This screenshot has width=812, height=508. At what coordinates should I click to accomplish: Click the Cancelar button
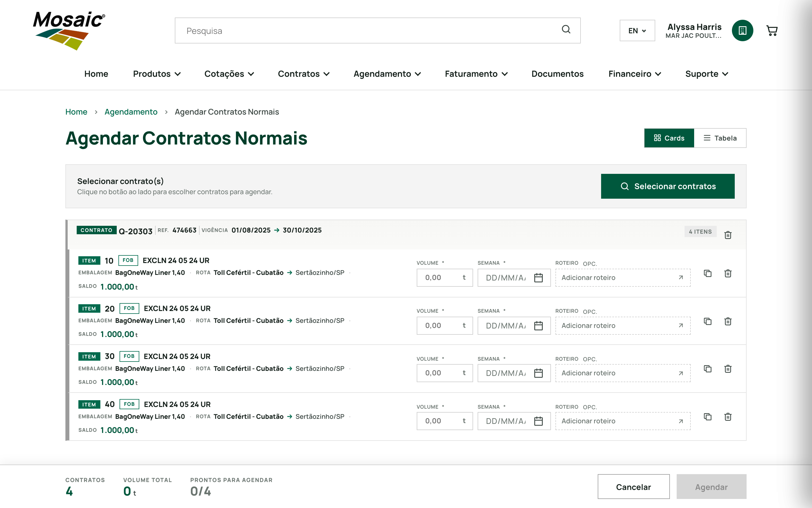pyautogui.click(x=634, y=487)
